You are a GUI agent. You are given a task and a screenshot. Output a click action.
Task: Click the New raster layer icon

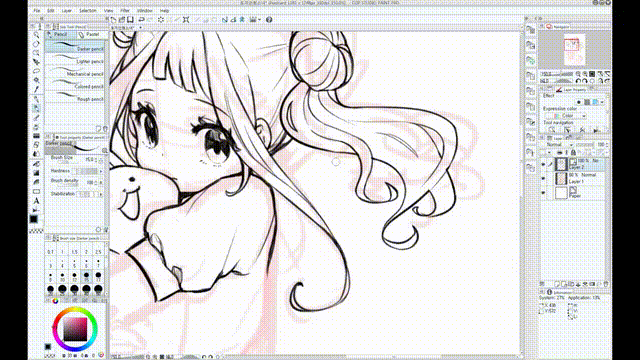[557, 284]
